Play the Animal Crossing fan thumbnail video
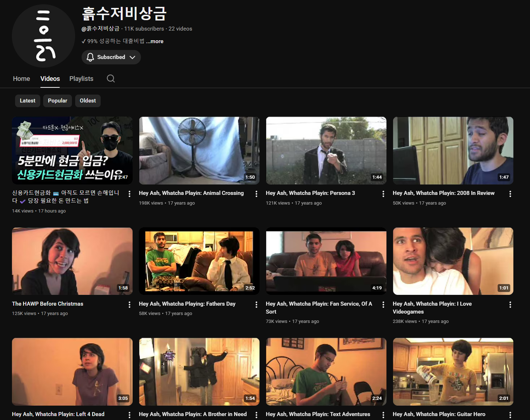The image size is (530, 420). pos(199,150)
